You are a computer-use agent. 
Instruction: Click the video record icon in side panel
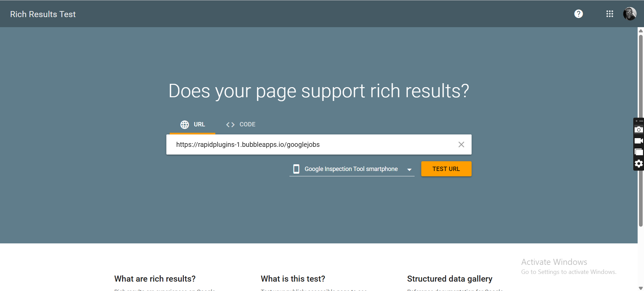point(639,141)
